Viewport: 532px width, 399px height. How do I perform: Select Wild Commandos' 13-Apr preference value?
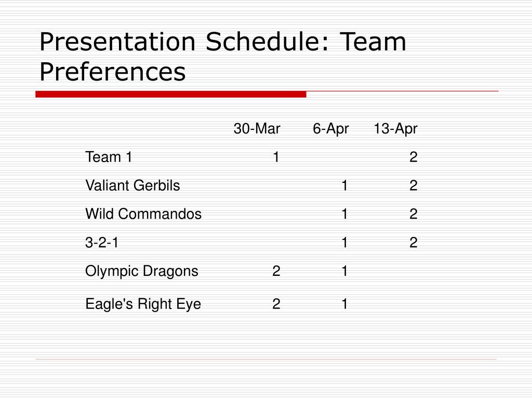click(413, 214)
